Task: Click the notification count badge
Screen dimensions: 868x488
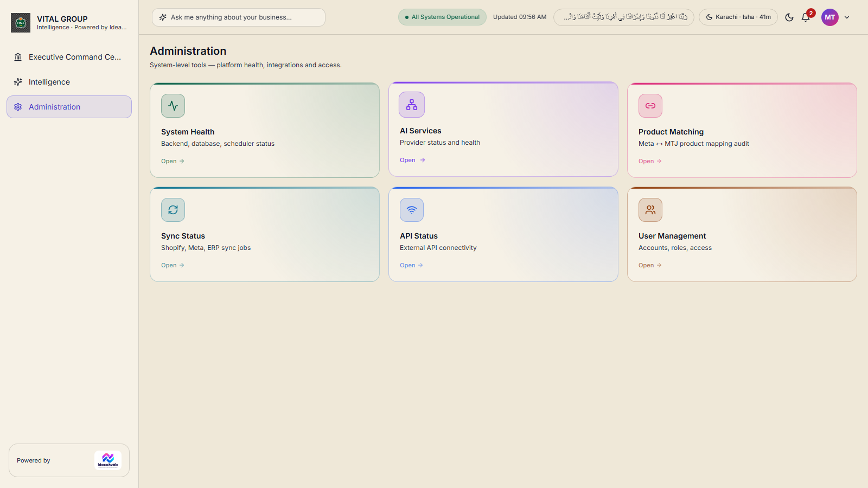Action: click(811, 13)
